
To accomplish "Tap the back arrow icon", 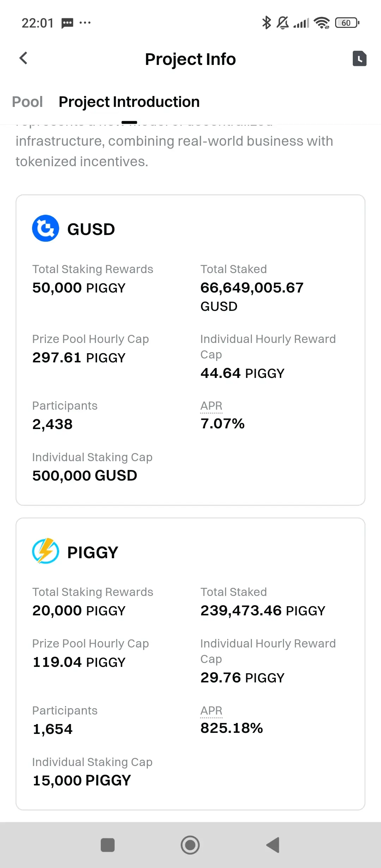I will [x=23, y=58].
